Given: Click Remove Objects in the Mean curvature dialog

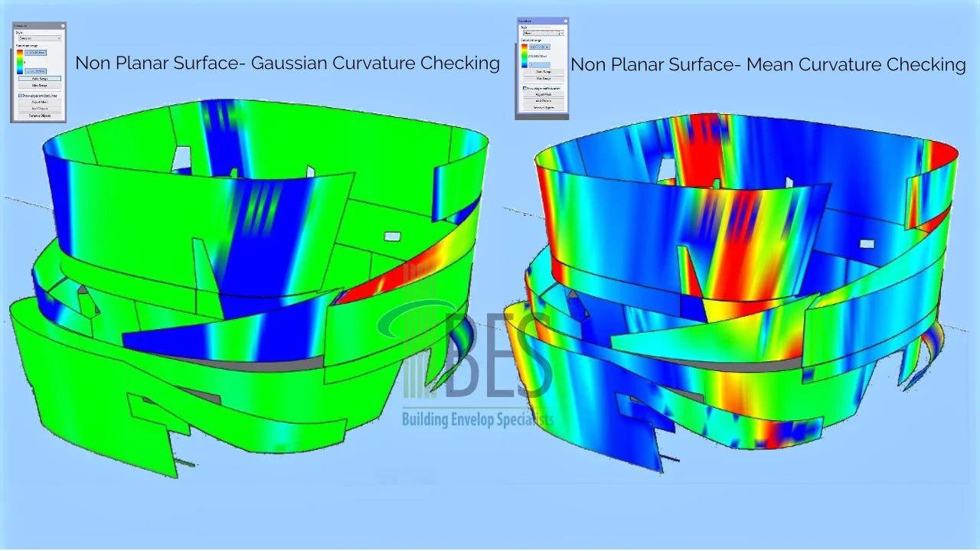Looking at the screenshot, I should (544, 108).
